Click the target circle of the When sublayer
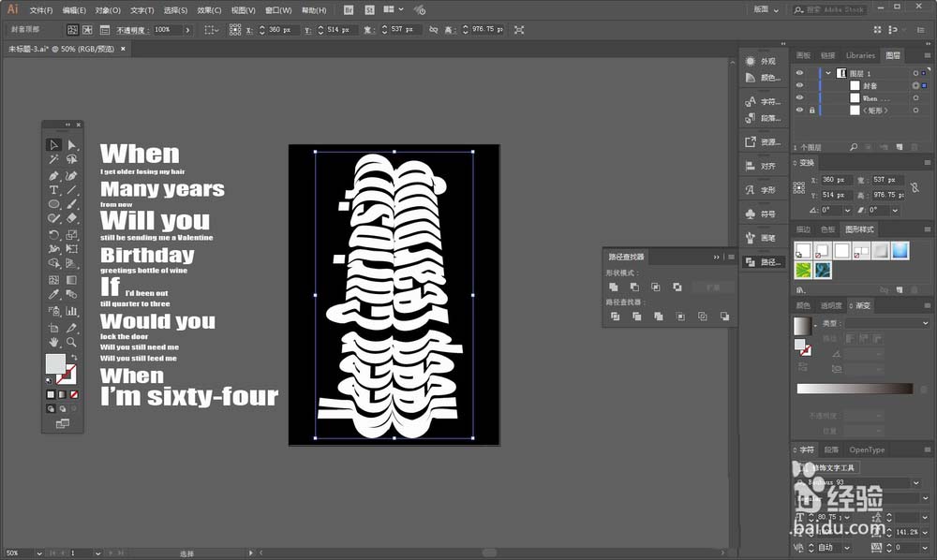The height and width of the screenshot is (560, 937). tap(915, 98)
